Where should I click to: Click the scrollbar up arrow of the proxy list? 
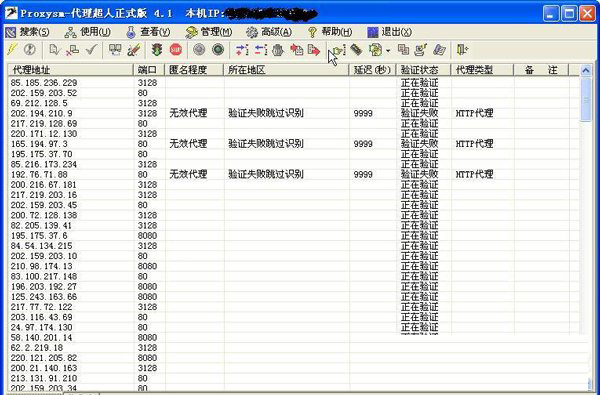(586, 70)
